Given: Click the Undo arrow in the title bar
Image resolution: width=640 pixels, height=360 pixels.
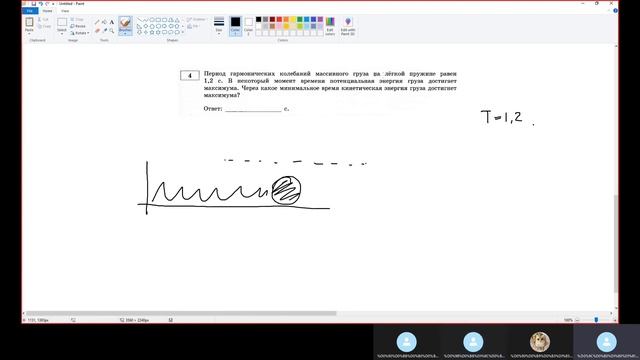Looking at the screenshot, I should coord(41,4).
